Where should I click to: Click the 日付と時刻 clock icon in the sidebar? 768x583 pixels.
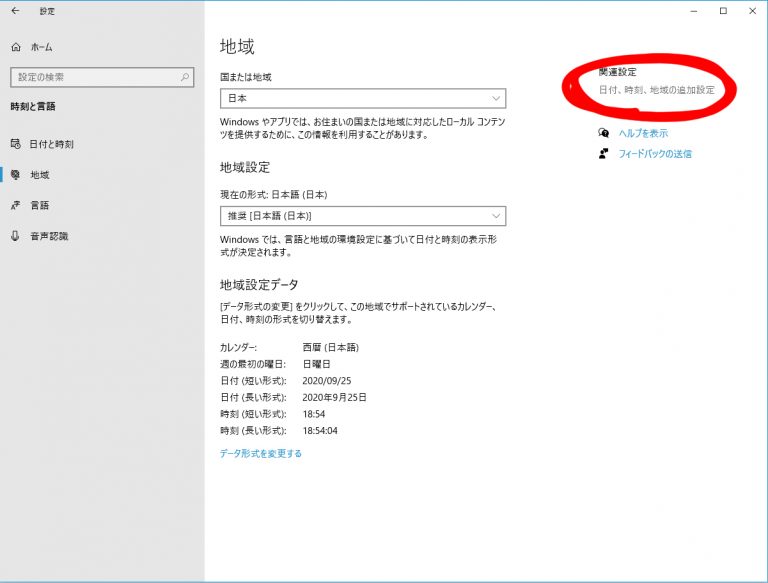click(15, 144)
